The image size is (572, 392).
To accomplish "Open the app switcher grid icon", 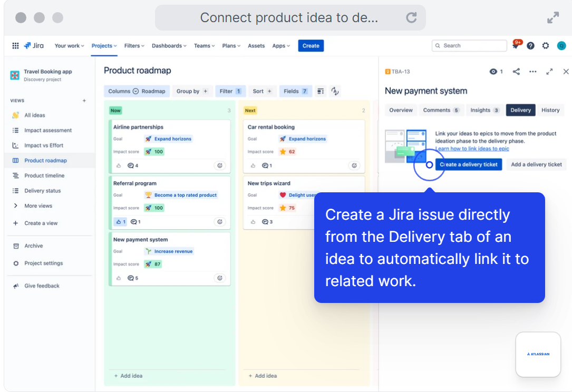I will (x=15, y=46).
